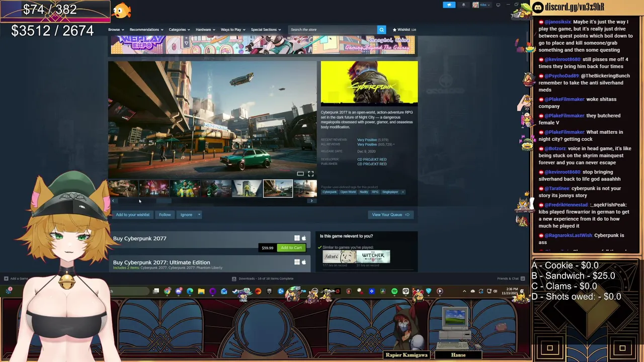Viewport: 644px width, 362px height.
Task: Click the RPG tag
Action: coord(375,192)
